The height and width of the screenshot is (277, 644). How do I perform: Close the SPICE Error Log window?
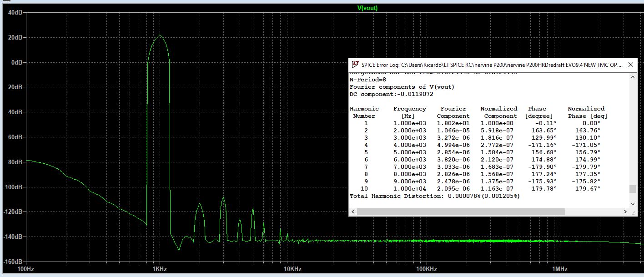pos(631,65)
